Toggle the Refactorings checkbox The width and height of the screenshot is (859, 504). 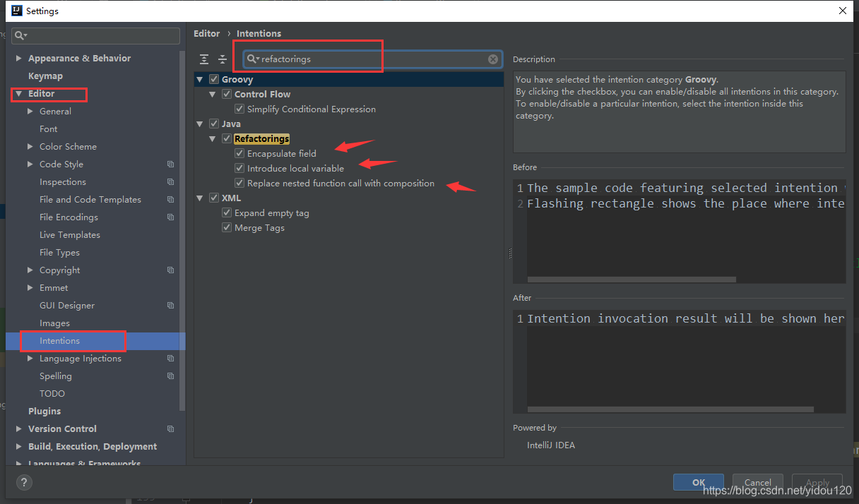click(x=227, y=138)
